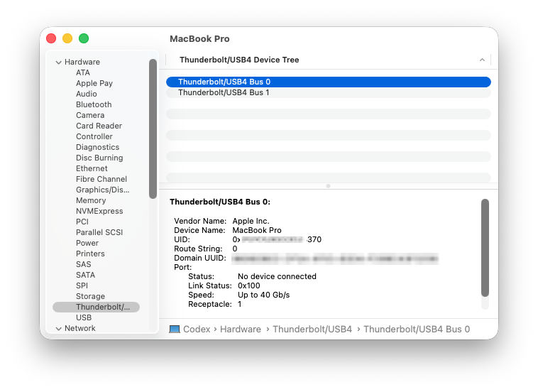This screenshot has height=392, width=538.
Task: Expand or collapse the Network section
Action: [59, 328]
